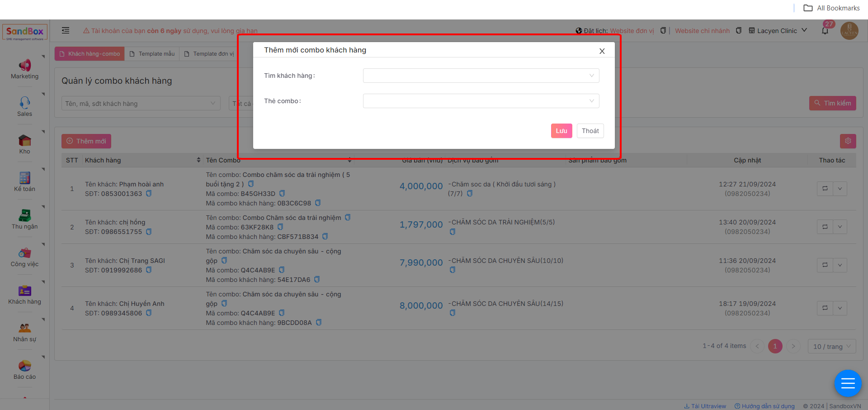Screen dimensions: 868x410
Task: Click the Thoát button in dialog
Action: click(x=590, y=131)
